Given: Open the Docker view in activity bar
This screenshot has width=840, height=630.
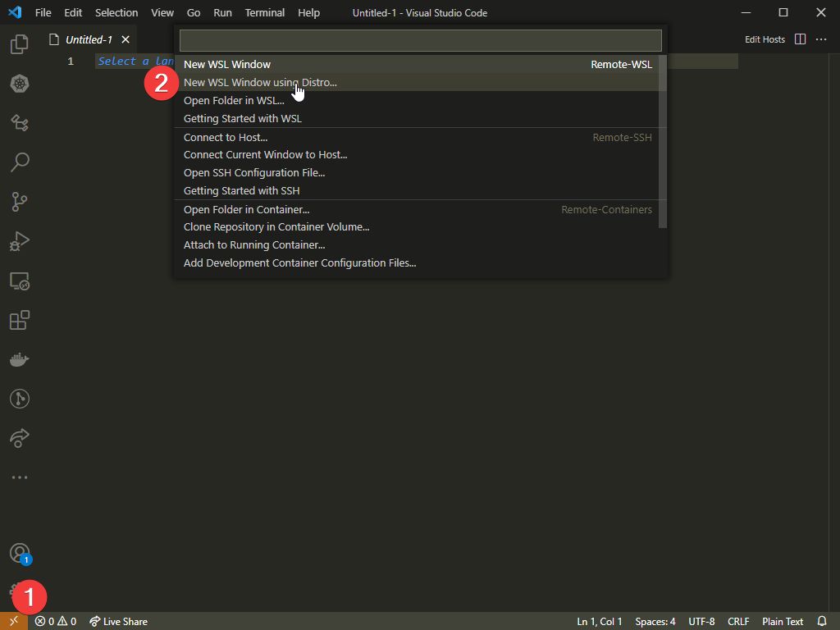Looking at the screenshot, I should click(20, 359).
